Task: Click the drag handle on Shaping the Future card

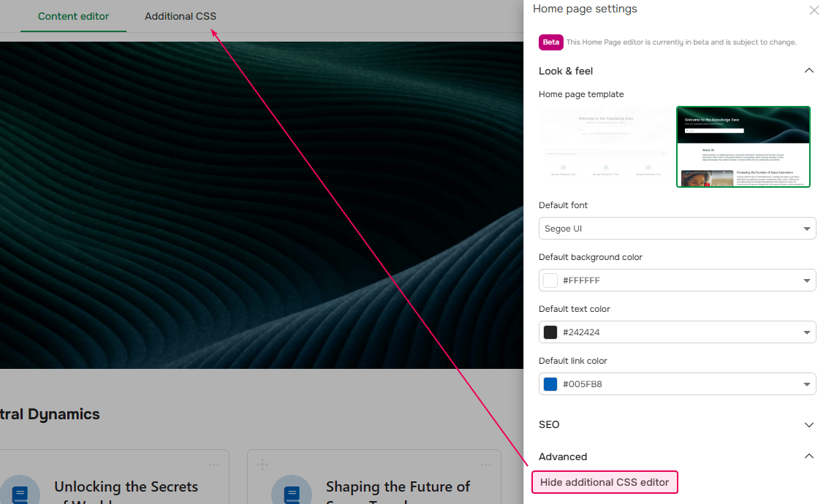Action: point(262,464)
